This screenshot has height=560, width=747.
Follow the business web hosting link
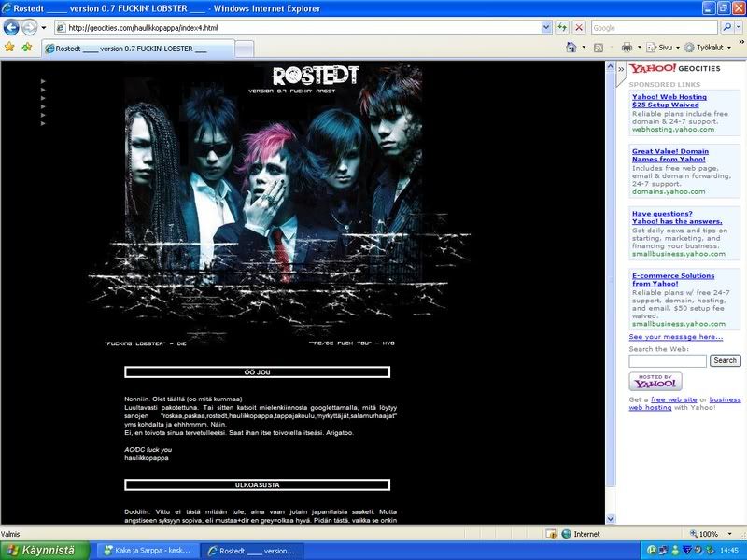(x=684, y=403)
